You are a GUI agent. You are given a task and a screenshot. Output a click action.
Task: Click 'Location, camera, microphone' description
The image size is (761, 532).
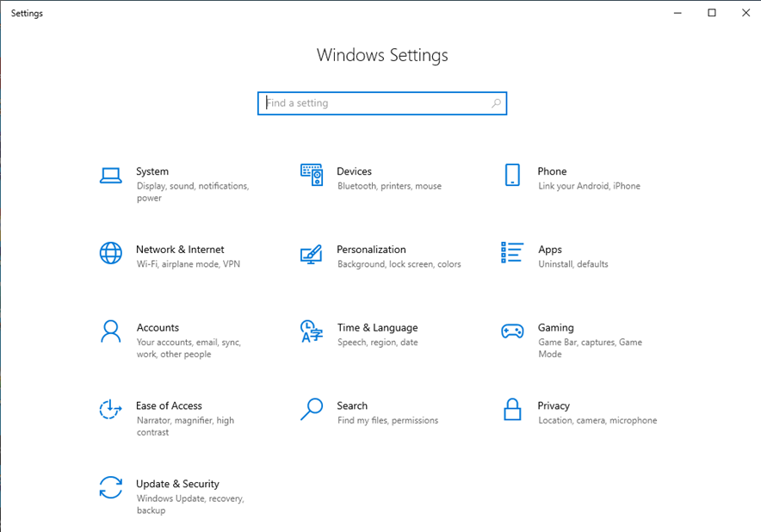597,420
